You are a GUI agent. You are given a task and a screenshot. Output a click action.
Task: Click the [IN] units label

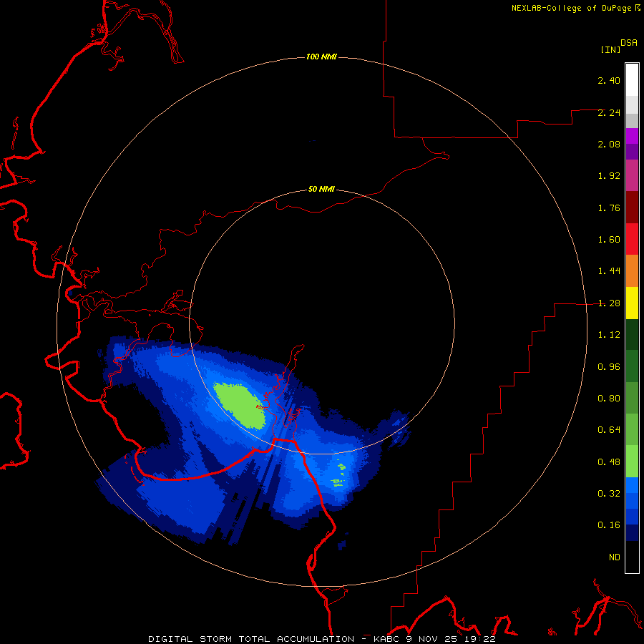click(610, 49)
